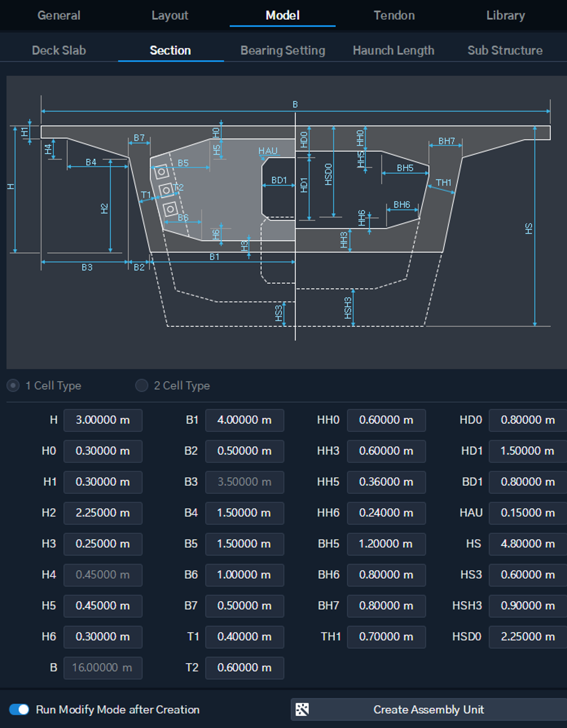The width and height of the screenshot is (567, 728).
Task: Click the H1 input field
Action: (103, 482)
